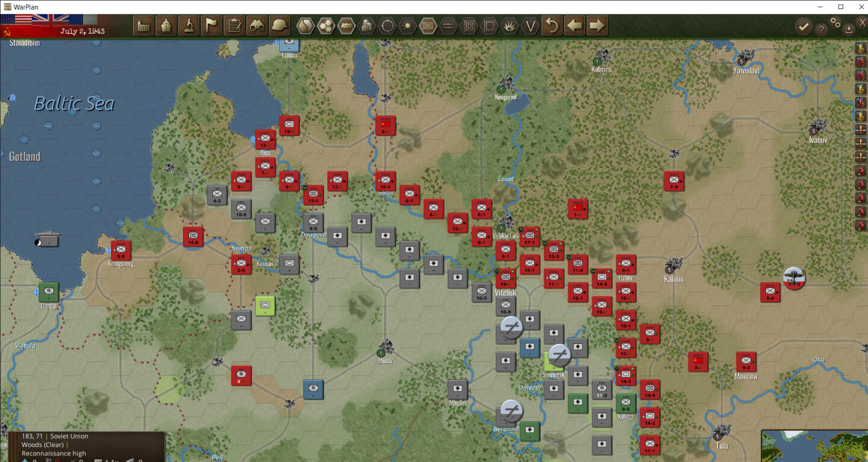Toggle the weather display with the sun icon

click(x=408, y=26)
